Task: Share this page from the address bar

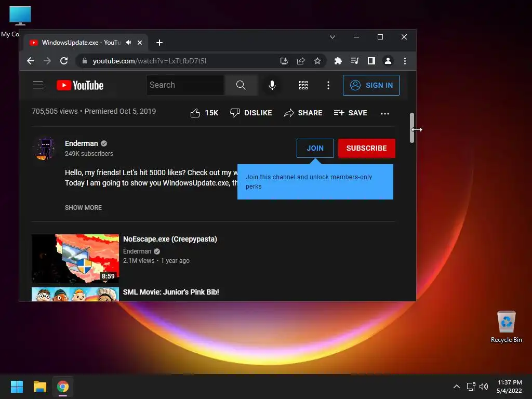Action: tap(301, 61)
